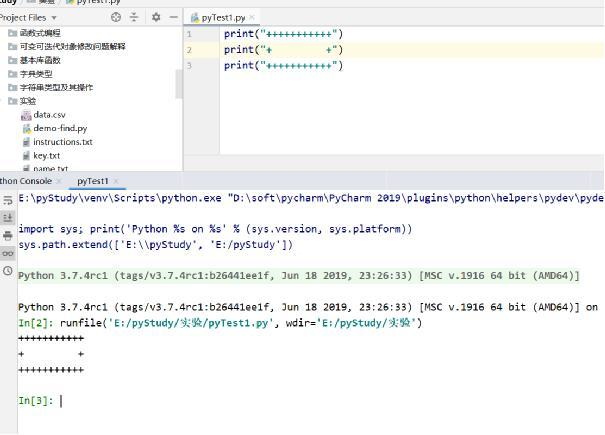Close the pyTest1 console tab
The image size is (605, 435).
click(116, 181)
